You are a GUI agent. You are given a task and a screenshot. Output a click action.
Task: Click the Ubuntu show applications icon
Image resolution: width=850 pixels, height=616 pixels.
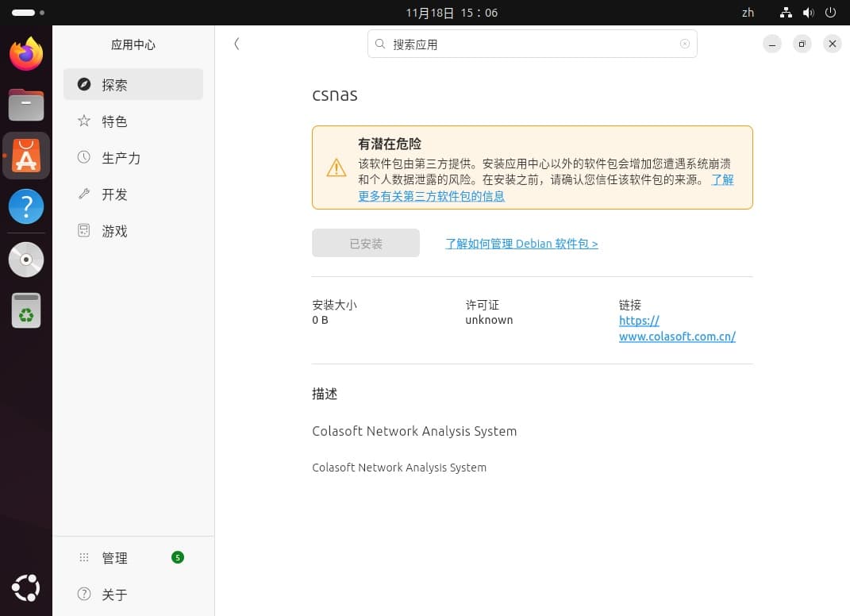pos(26,588)
